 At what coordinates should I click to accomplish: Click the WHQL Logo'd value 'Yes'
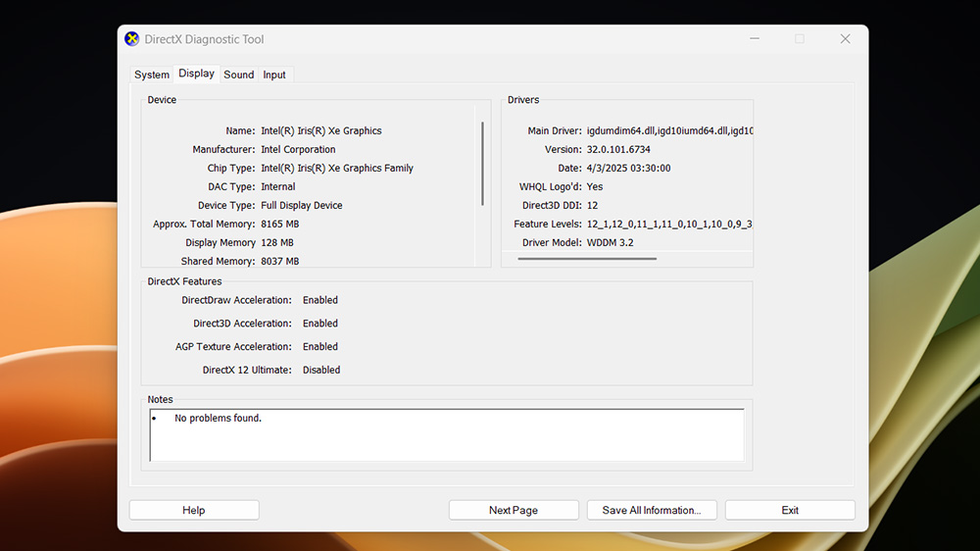coord(595,186)
